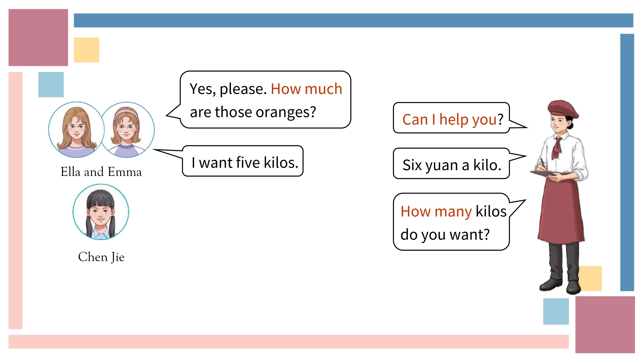Click the notepad the assistant holds
Screen dimensions: 644x362
click(543, 173)
